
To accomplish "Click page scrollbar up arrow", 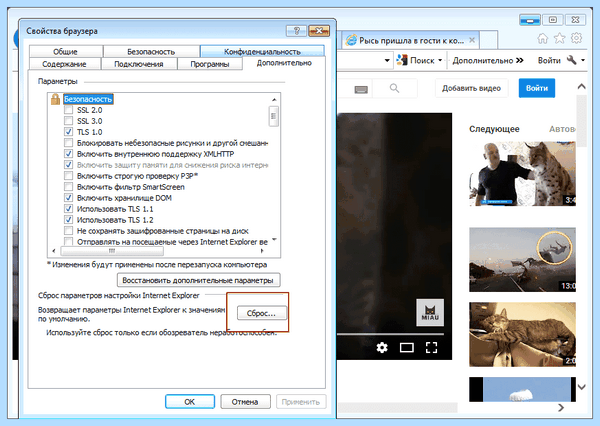I will (x=582, y=87).
